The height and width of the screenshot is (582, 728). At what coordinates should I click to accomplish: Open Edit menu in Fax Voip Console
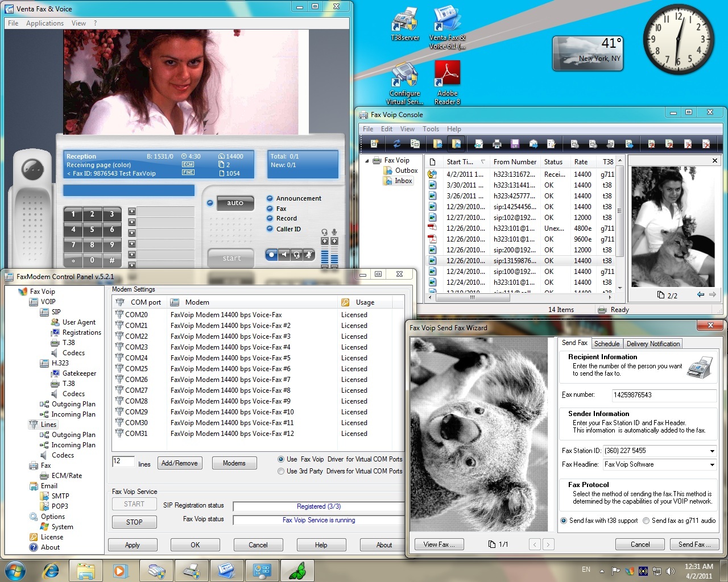pos(387,129)
